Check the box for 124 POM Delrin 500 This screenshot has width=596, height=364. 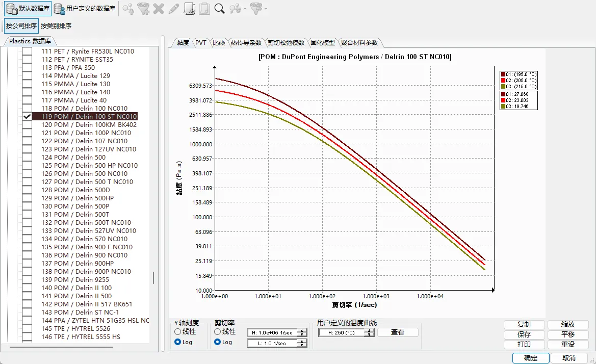click(x=27, y=158)
